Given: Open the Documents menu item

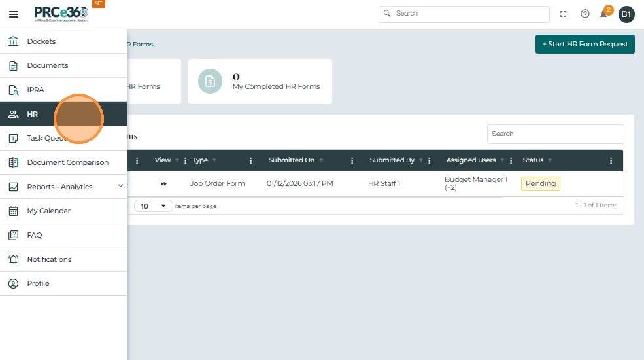Looking at the screenshot, I should tap(63, 65).
